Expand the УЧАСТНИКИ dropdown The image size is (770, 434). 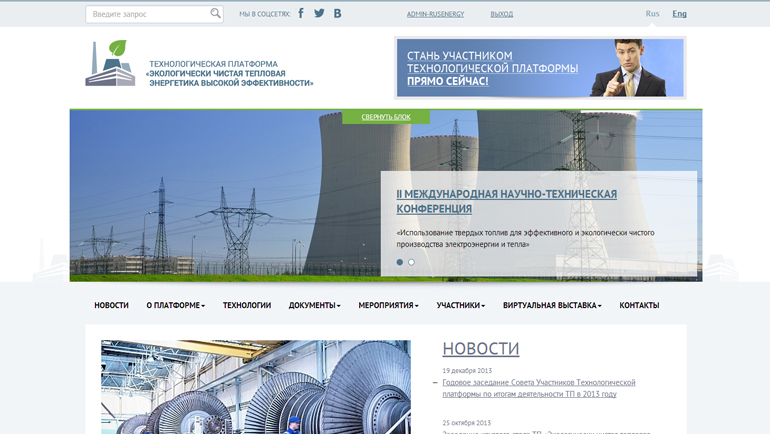tap(461, 305)
